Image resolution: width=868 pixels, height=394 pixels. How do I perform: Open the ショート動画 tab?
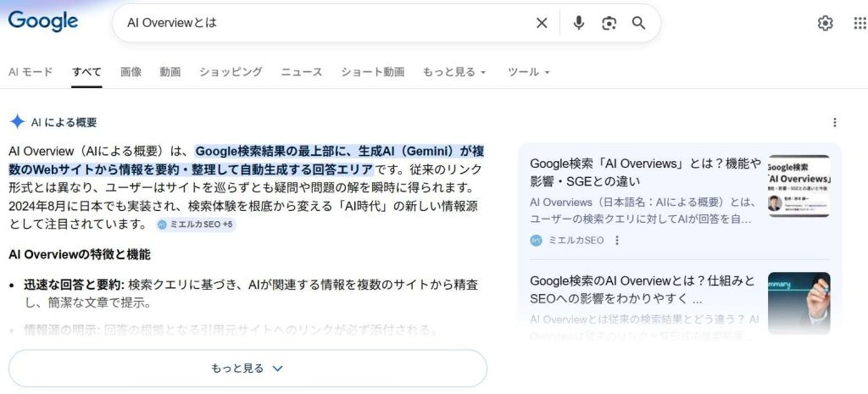point(373,72)
